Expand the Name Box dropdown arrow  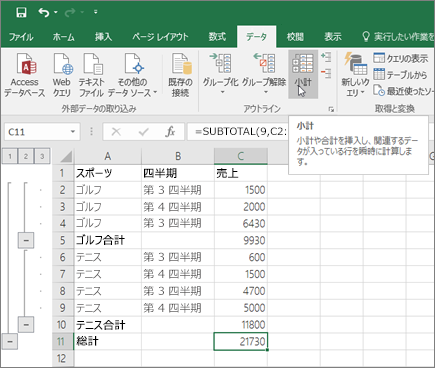tap(73, 132)
